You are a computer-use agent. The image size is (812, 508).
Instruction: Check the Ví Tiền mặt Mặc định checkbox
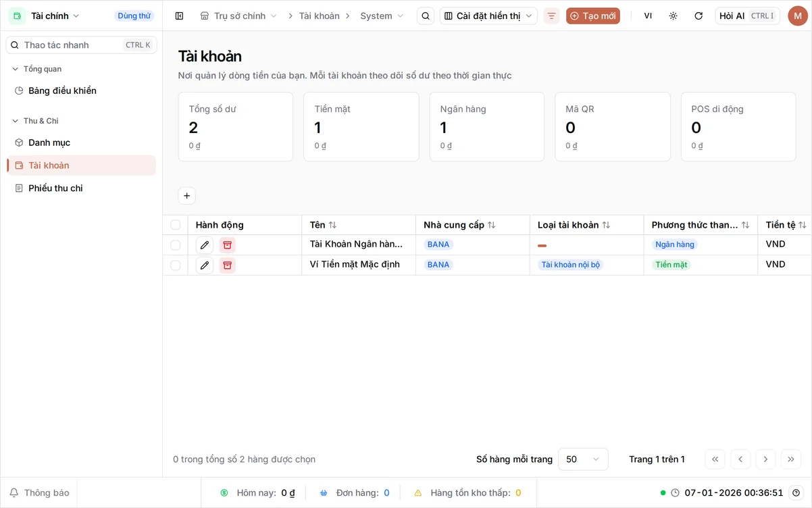tap(176, 265)
